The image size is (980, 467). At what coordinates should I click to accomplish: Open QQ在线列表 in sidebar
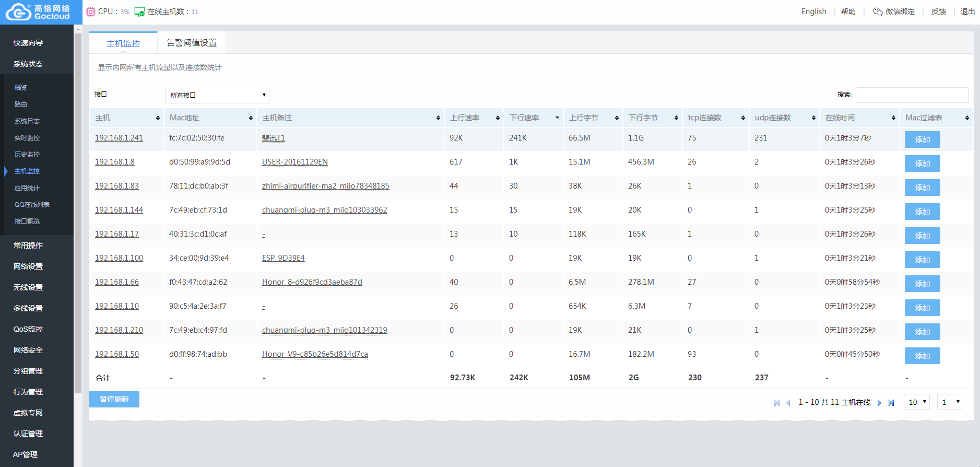(32, 205)
